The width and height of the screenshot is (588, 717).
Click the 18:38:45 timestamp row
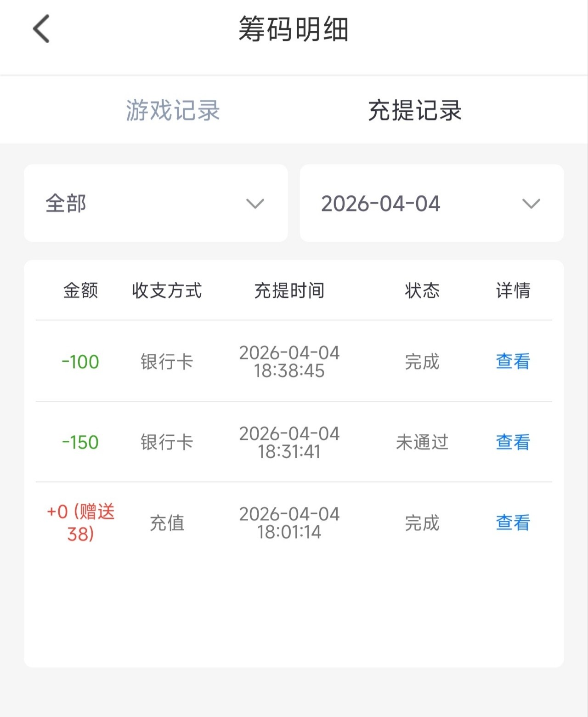[289, 362]
